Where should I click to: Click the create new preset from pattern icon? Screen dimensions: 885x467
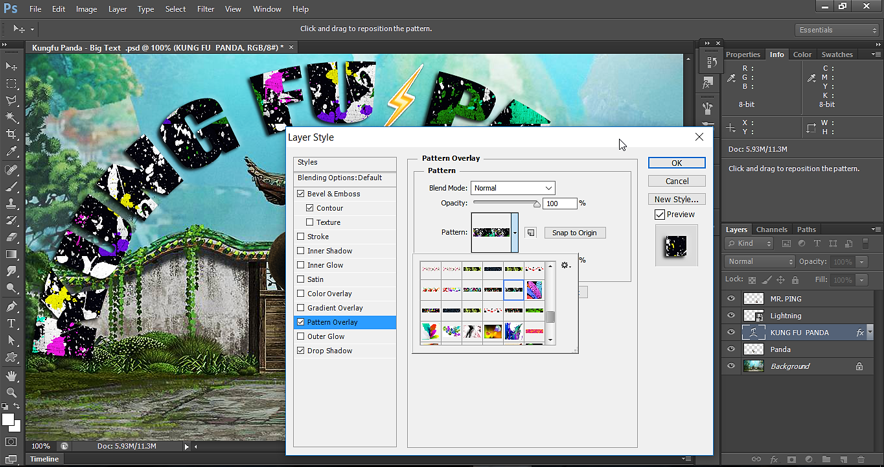click(x=531, y=233)
